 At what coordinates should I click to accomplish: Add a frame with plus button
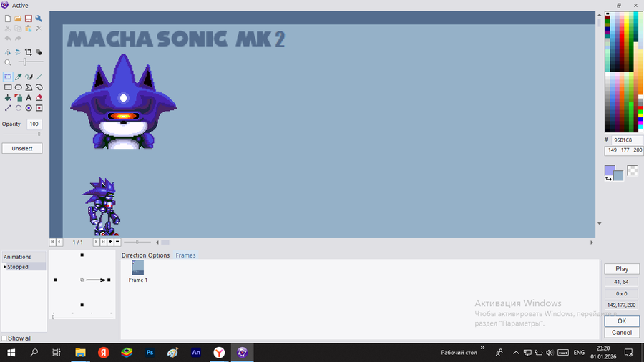(110, 242)
